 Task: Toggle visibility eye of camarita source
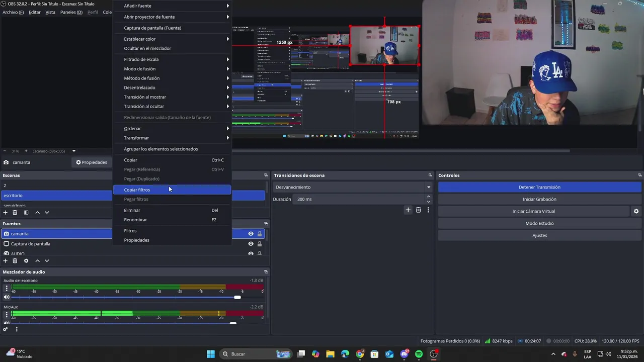click(x=251, y=234)
